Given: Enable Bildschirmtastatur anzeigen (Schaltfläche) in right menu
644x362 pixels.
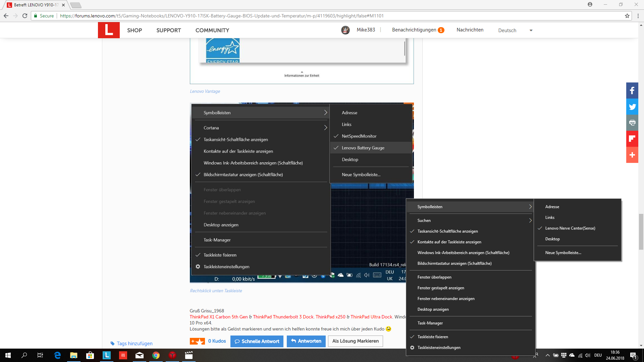Looking at the screenshot, I should 470,263.
